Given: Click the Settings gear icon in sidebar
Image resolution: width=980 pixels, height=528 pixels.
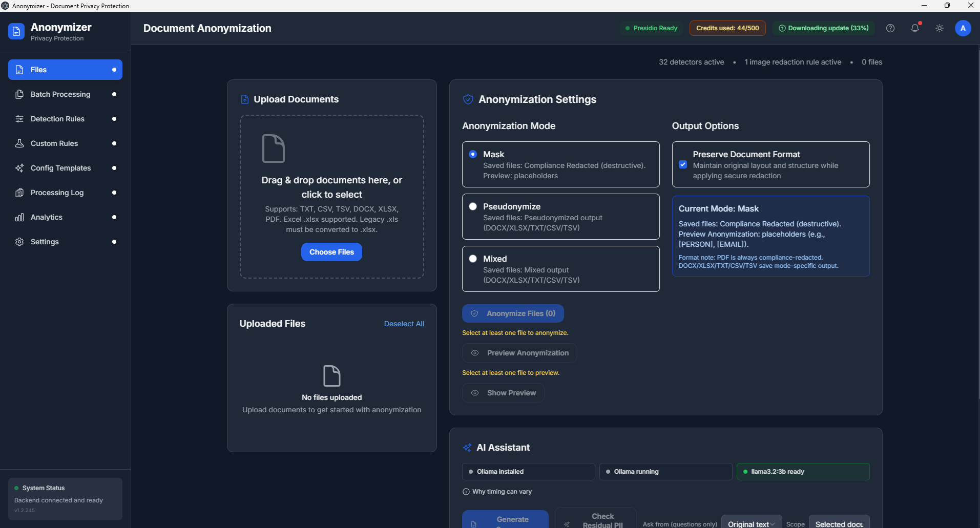Looking at the screenshot, I should [x=19, y=242].
